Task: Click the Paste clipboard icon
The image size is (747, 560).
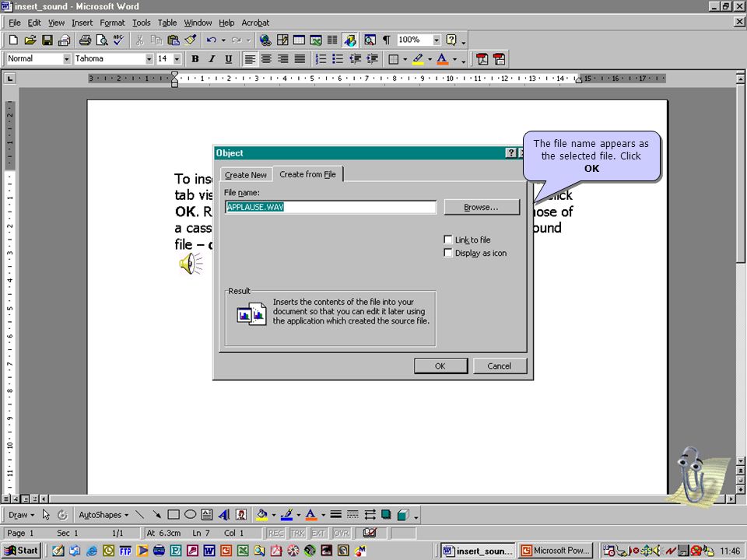Action: tap(174, 40)
